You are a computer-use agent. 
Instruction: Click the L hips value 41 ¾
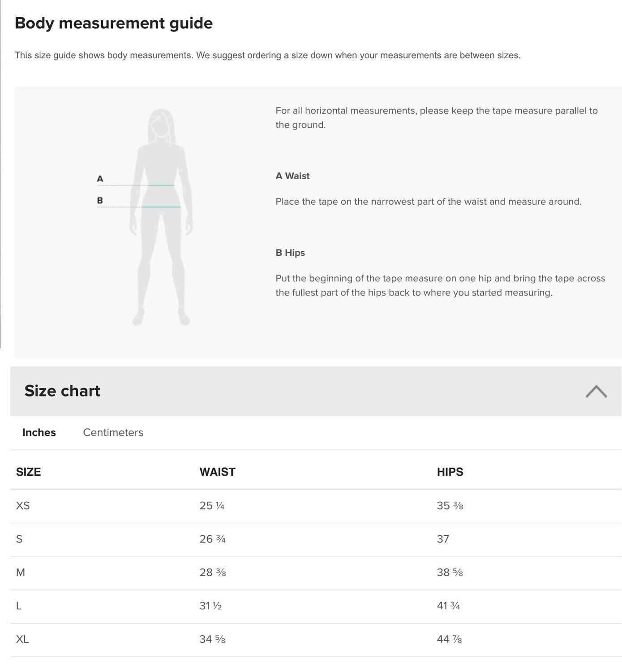(448, 606)
